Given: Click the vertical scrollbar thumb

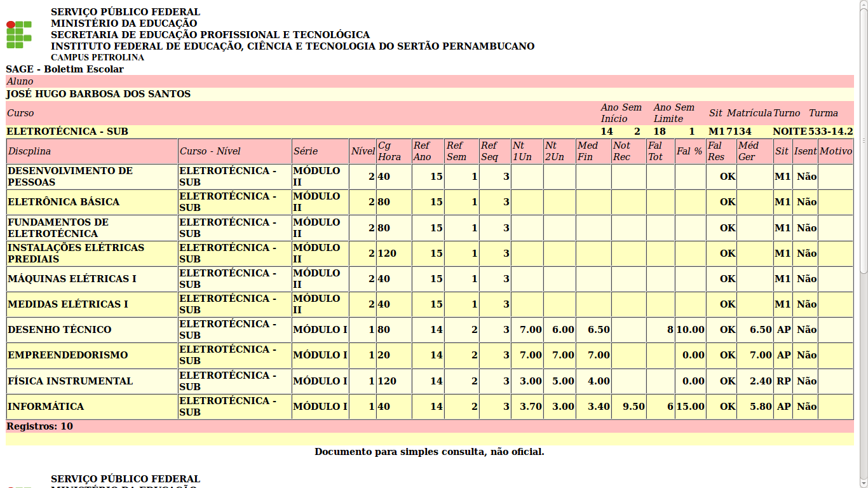Looking at the screenshot, I should tap(864, 140).
